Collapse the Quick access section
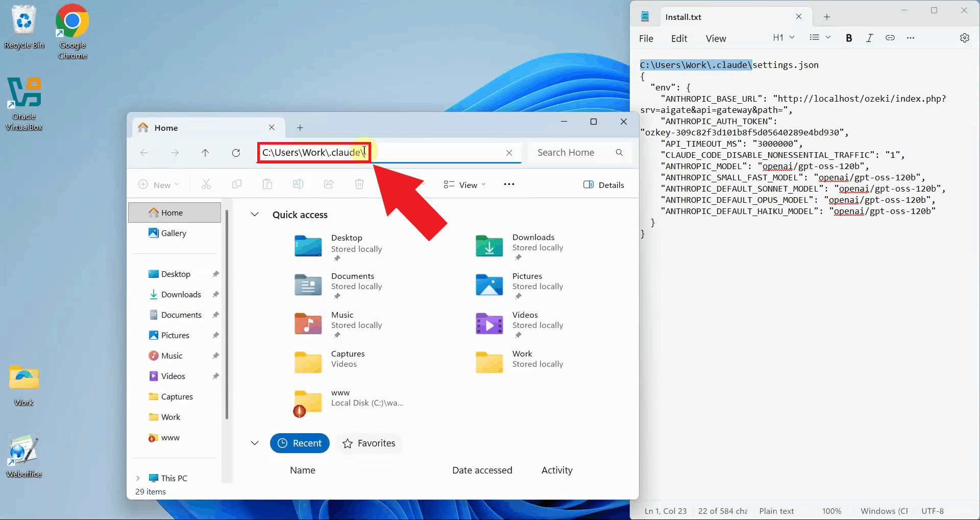The width and height of the screenshot is (980, 520). point(255,215)
